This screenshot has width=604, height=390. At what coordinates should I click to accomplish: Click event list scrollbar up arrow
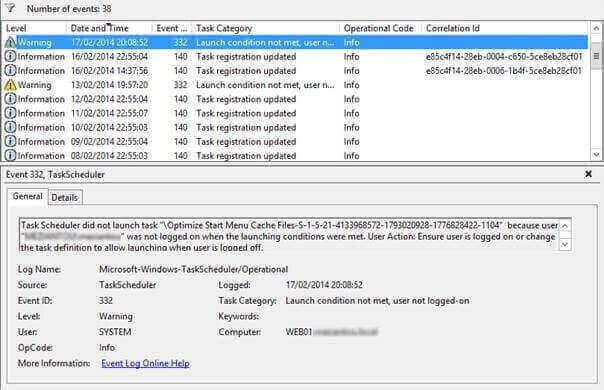(596, 28)
